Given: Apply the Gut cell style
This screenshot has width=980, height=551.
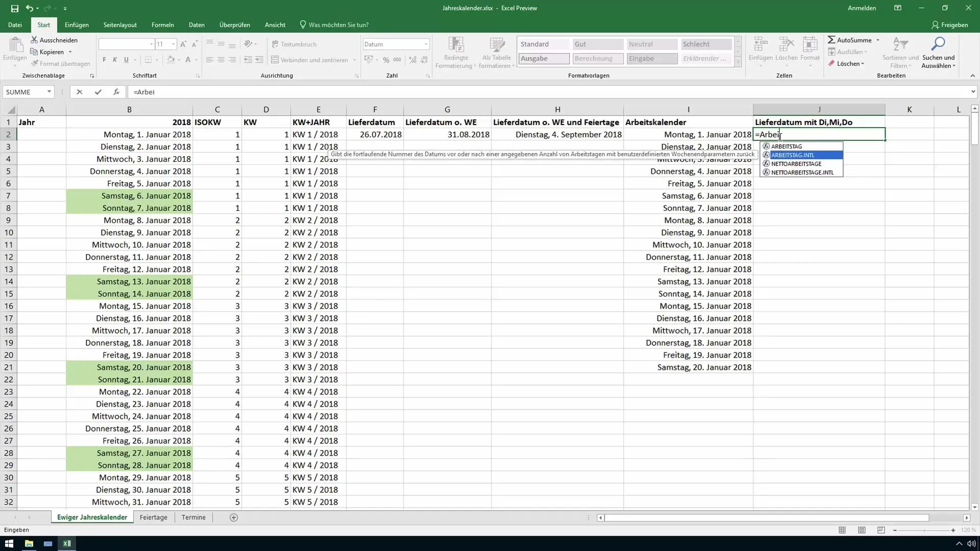Looking at the screenshot, I should coord(598,44).
